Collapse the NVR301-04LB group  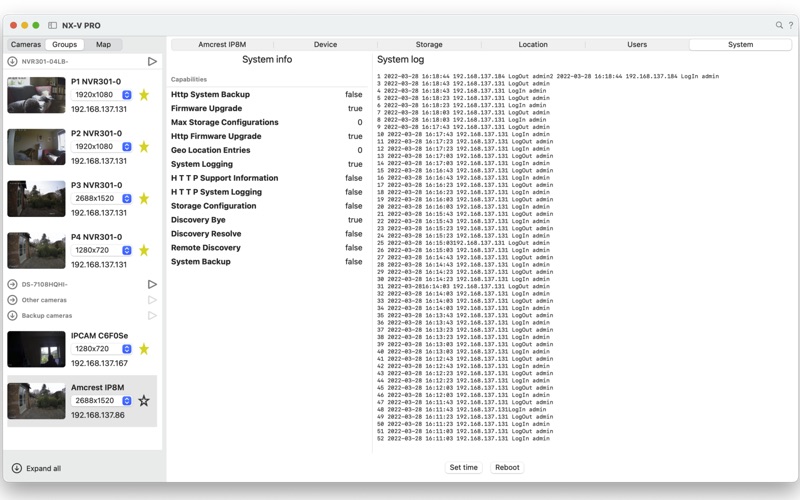12,61
